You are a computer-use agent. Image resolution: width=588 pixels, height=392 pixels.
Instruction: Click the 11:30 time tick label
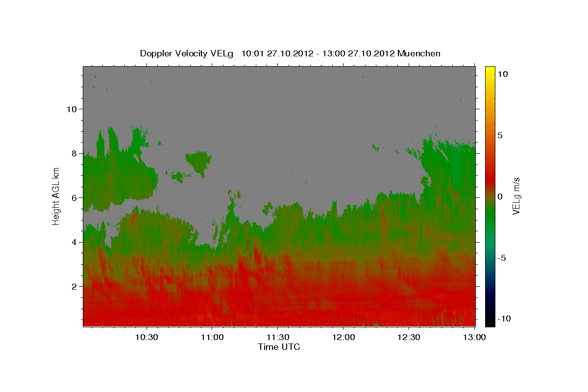(x=277, y=337)
